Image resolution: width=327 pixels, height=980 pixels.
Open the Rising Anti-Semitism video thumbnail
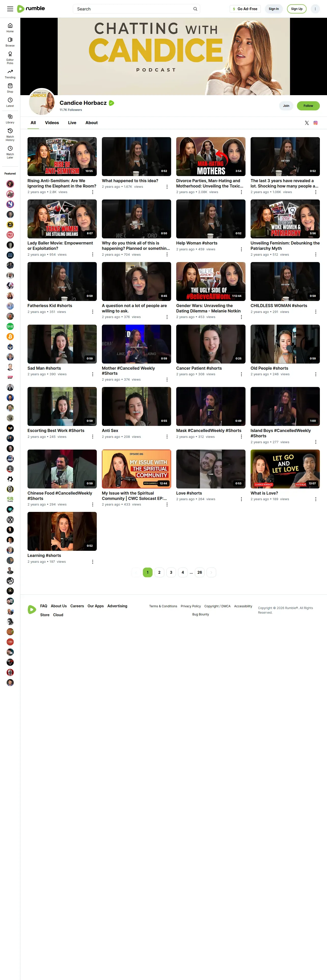coord(62,156)
